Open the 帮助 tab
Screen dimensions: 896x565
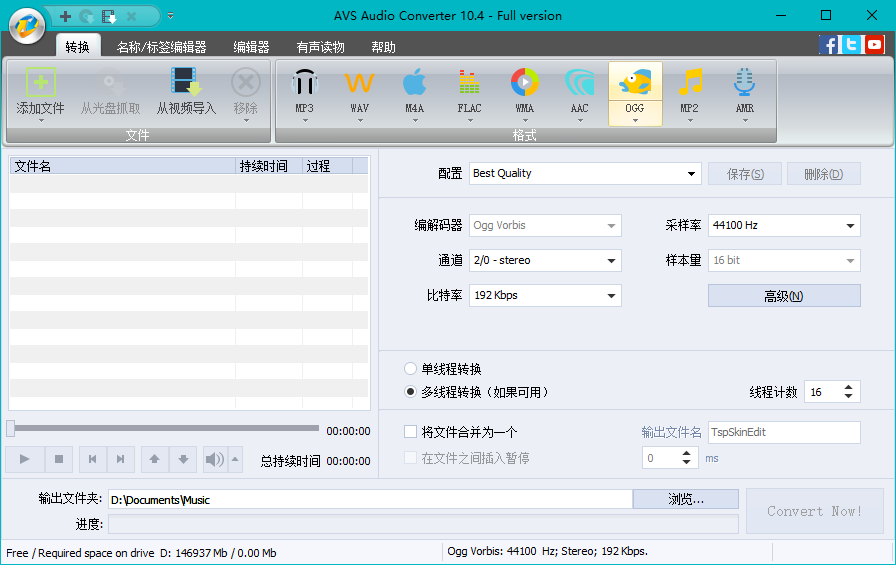point(383,47)
